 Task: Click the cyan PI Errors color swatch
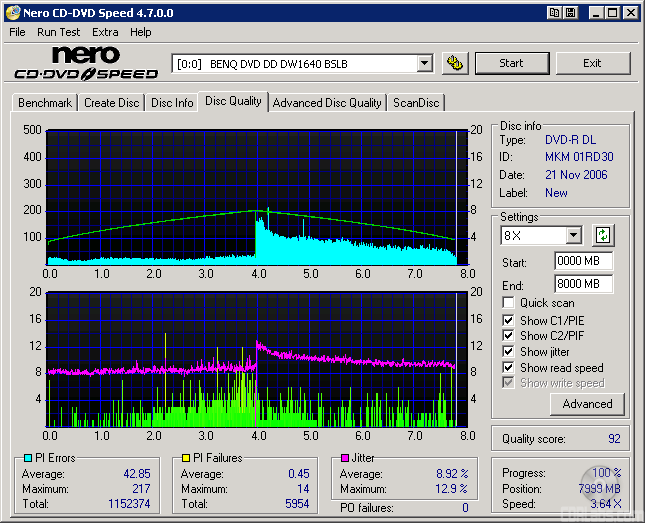pyautogui.click(x=27, y=458)
